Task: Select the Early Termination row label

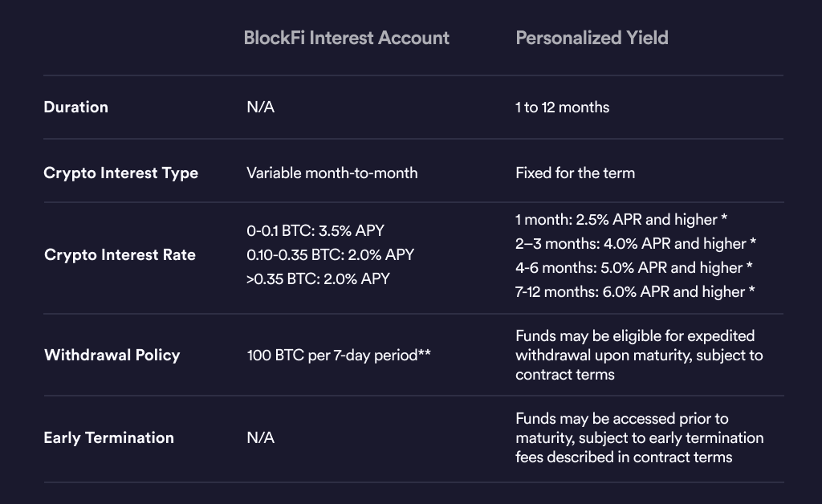Action: (108, 437)
